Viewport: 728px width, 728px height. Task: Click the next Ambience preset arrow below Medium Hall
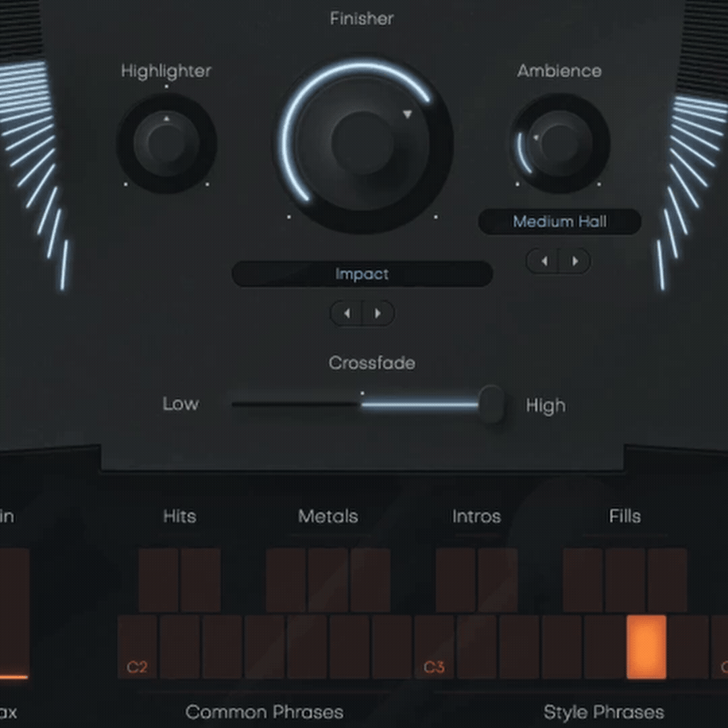(575, 261)
